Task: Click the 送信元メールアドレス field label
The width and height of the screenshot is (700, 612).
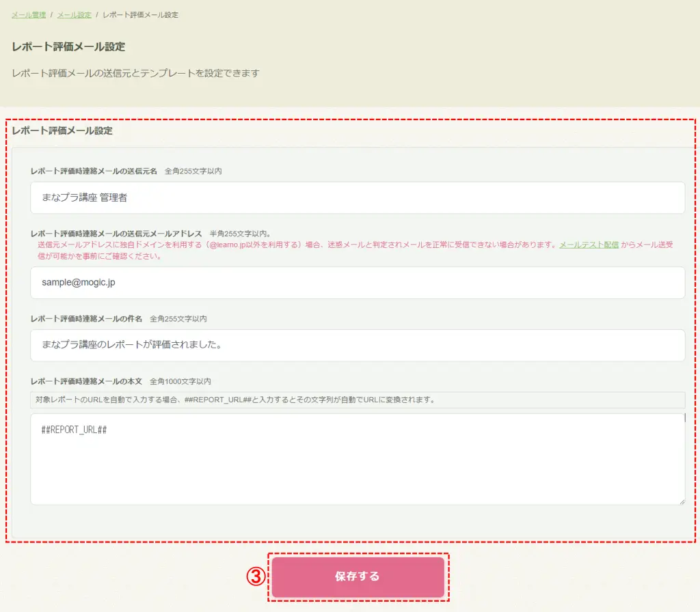Action: tap(116, 234)
